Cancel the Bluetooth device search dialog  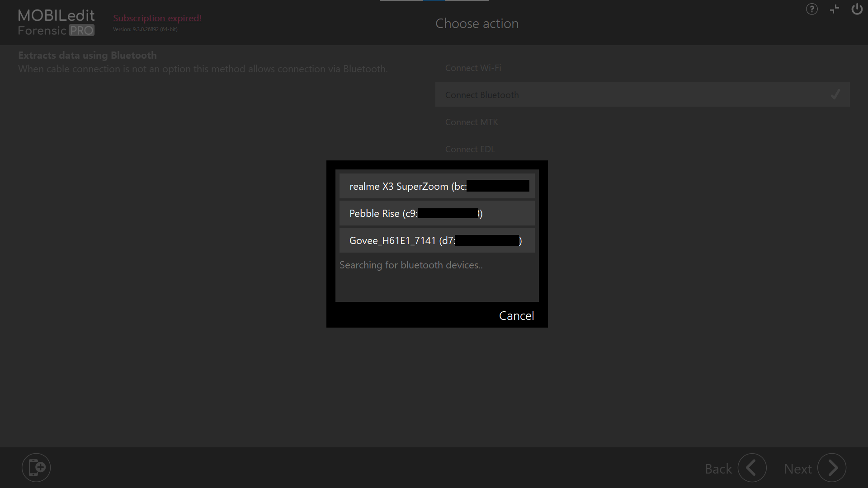point(516,315)
